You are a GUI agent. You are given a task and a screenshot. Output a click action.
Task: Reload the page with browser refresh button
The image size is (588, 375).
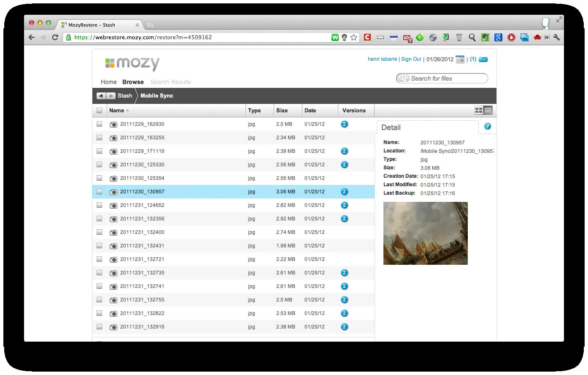55,37
